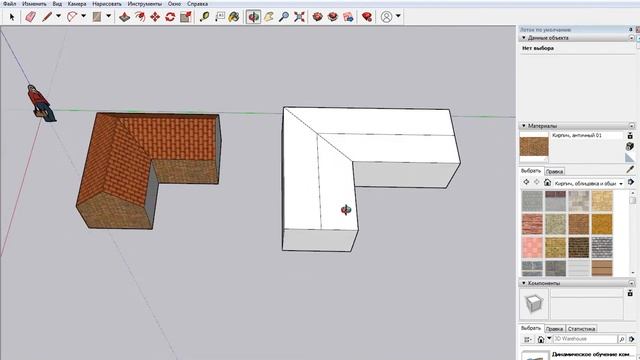
Task: Click materials Details arrow button
Action: (x=631, y=182)
